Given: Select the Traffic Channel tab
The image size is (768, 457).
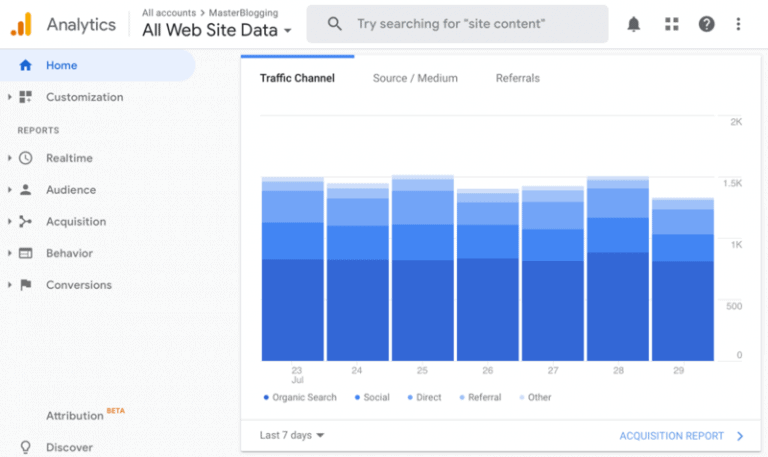Looking at the screenshot, I should coord(297,78).
